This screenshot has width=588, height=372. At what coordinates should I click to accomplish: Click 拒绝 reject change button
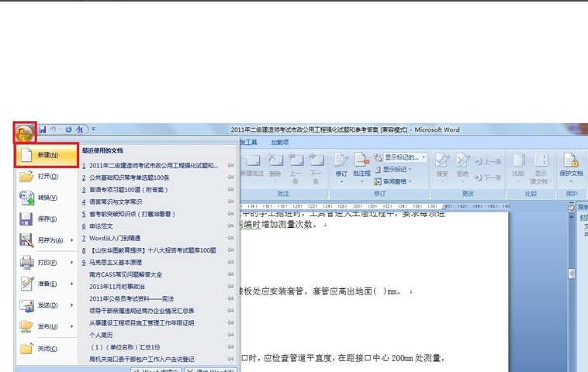tap(462, 168)
